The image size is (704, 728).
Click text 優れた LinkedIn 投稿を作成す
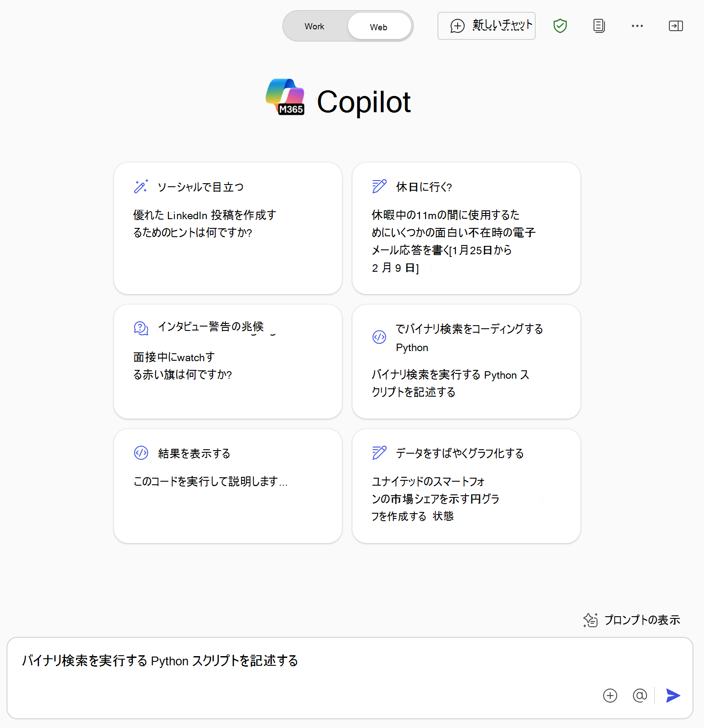coord(205,215)
